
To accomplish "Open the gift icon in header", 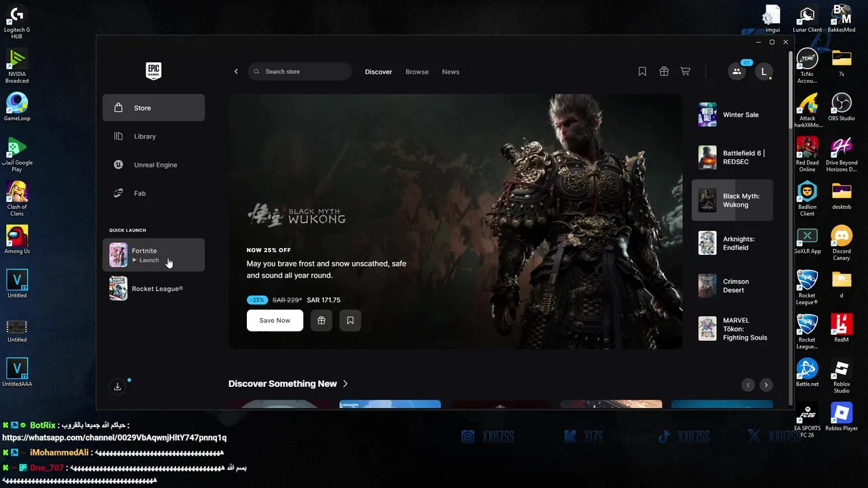I will click(x=664, y=71).
